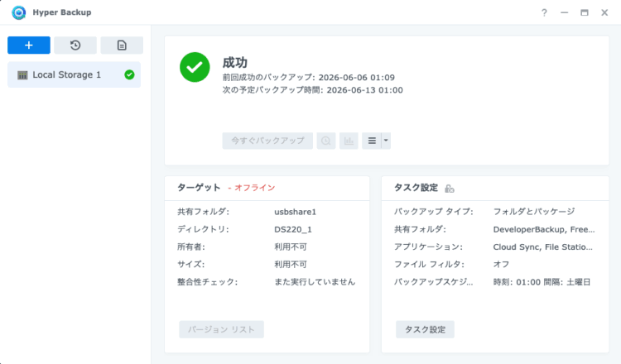Click the オフライン status text
Image resolution: width=621 pixels, height=364 pixels.
[x=255, y=188]
